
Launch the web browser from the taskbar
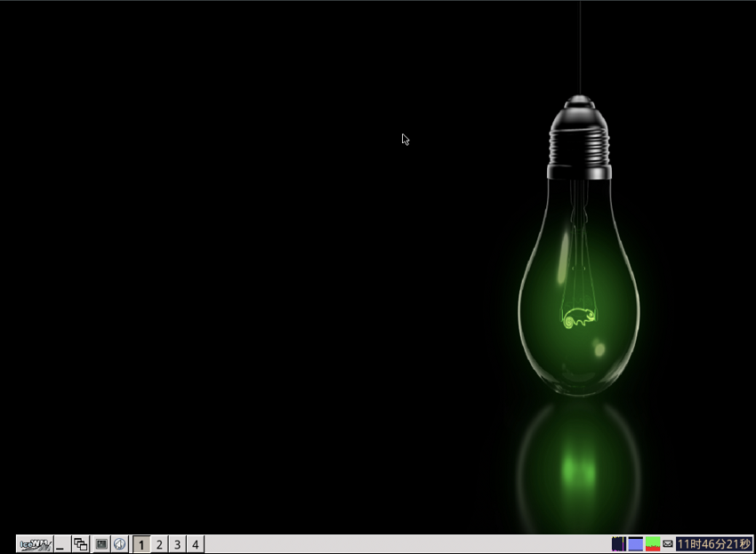119,544
